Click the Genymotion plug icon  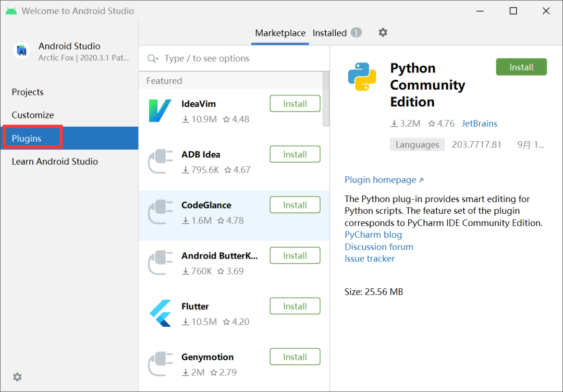160,364
